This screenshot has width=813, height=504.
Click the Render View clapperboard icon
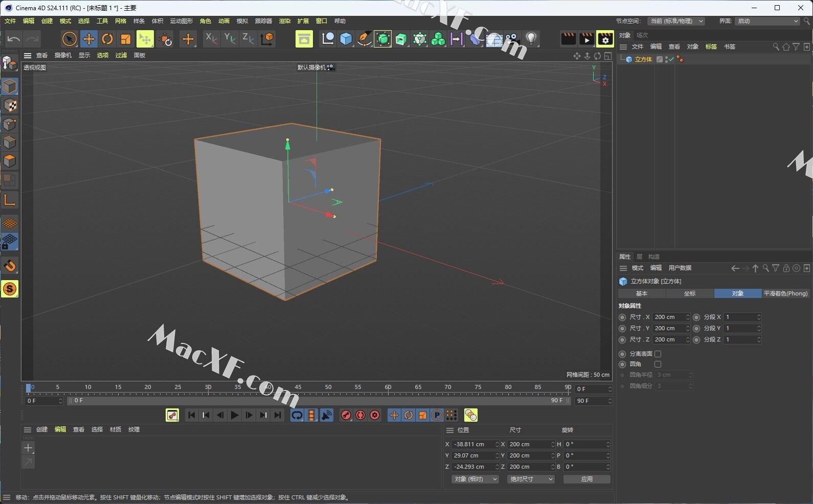click(x=568, y=39)
